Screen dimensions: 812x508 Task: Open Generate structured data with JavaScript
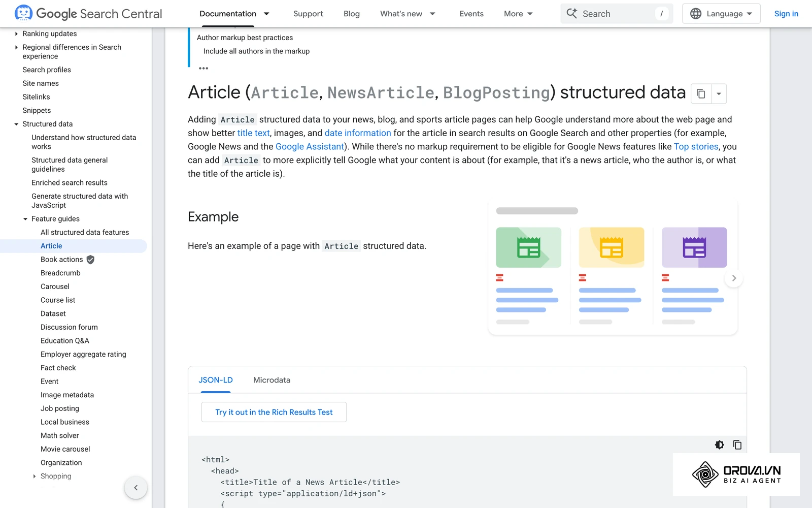pyautogui.click(x=80, y=201)
